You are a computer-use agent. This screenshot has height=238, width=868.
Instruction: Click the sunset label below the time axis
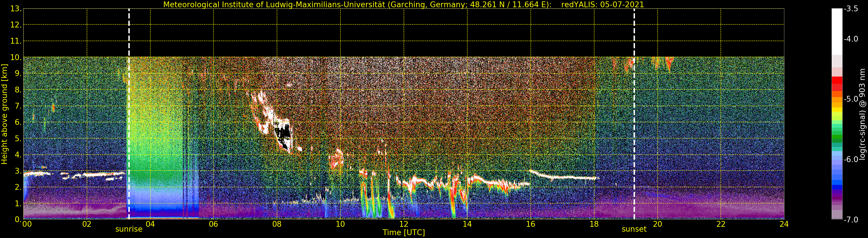634,229
